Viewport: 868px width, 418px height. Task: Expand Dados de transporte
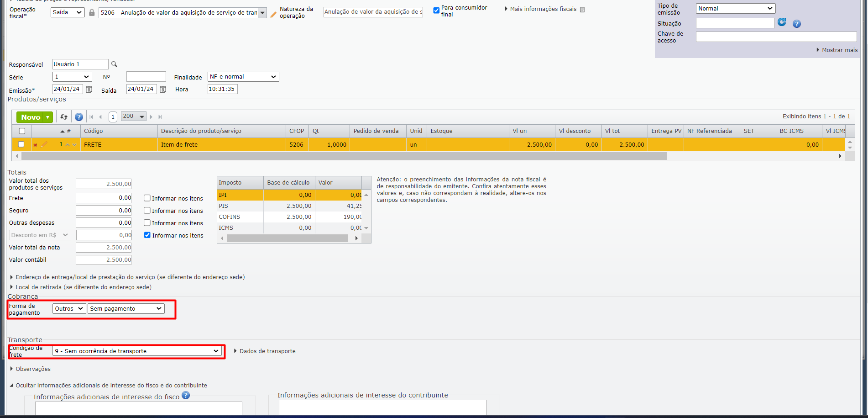tap(265, 351)
